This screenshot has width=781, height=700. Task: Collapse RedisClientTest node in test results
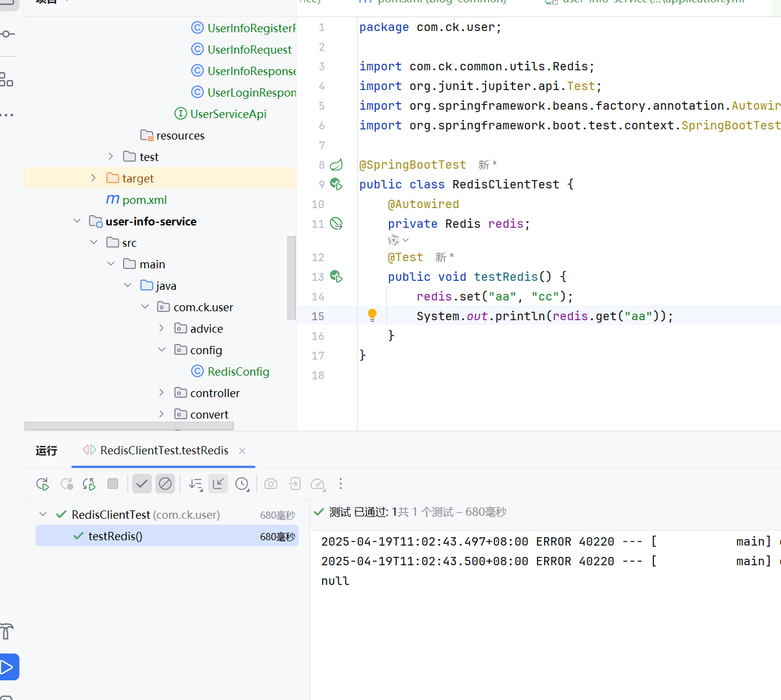(x=43, y=514)
